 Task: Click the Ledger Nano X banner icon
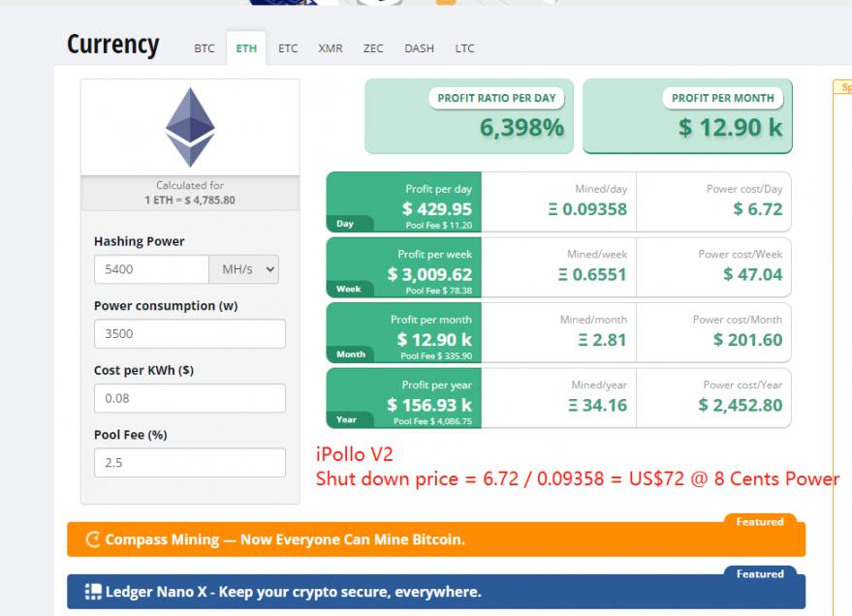93,591
